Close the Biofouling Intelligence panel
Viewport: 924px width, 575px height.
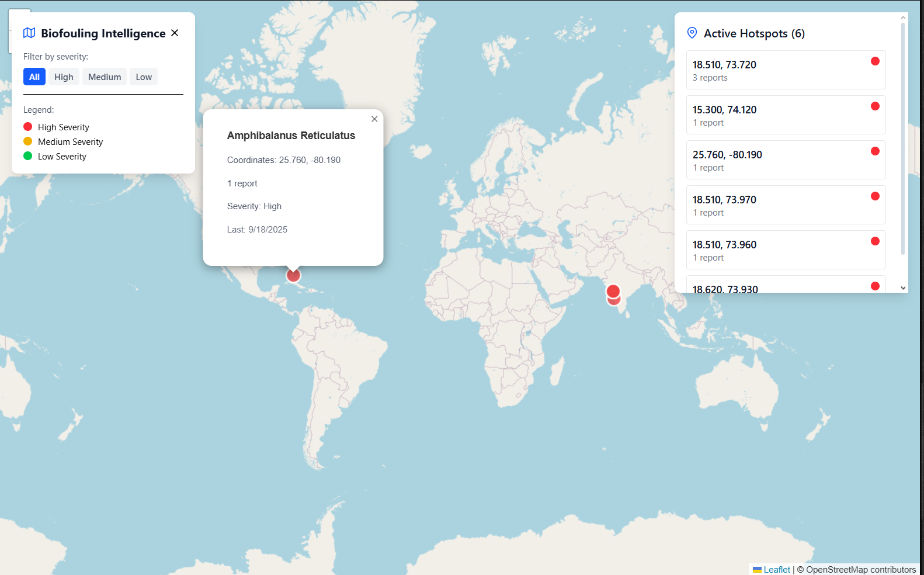coord(175,33)
